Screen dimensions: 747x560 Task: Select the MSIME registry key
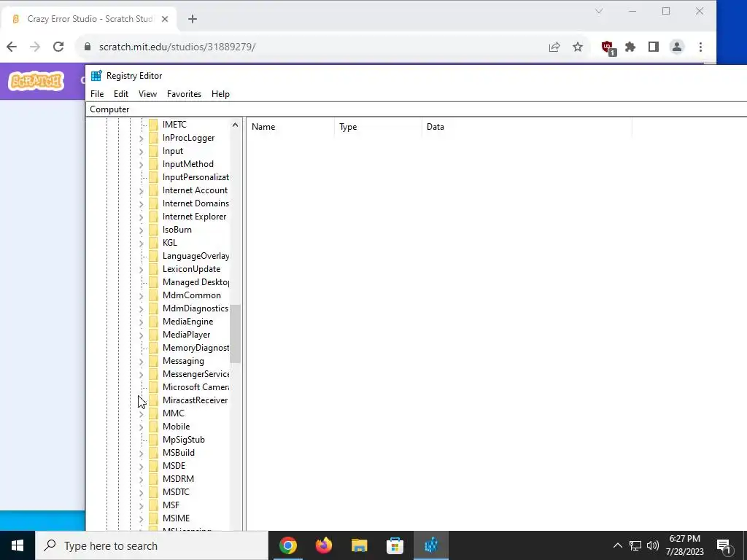tap(177, 518)
